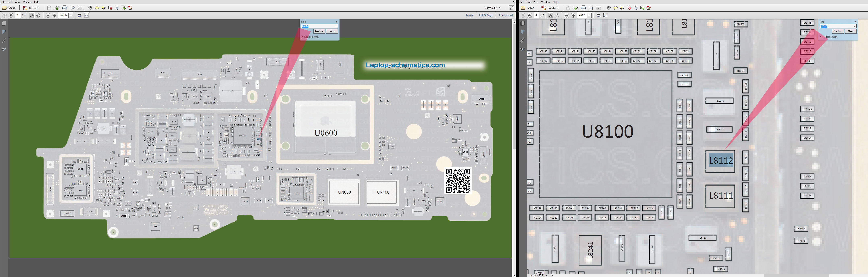Image resolution: width=868 pixels, height=277 pixels.
Task: Click Next in left window Find panel
Action: click(x=332, y=31)
